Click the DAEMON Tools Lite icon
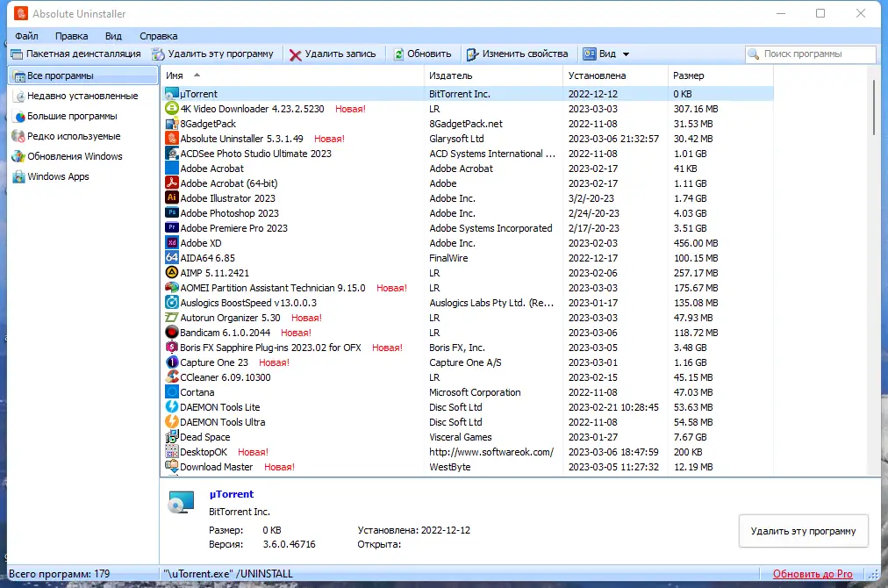The image size is (888, 588). pos(172,406)
